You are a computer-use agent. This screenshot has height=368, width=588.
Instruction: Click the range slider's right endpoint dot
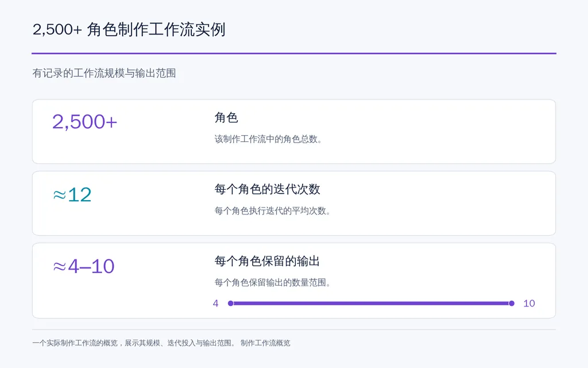coord(512,303)
